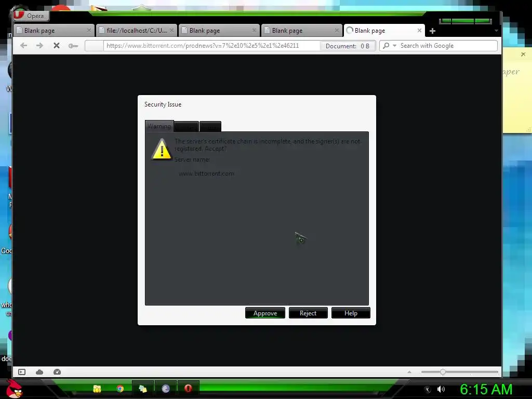Open the blue swirl taskbar app
Viewport: 532px width, 399px height.
(x=166, y=389)
